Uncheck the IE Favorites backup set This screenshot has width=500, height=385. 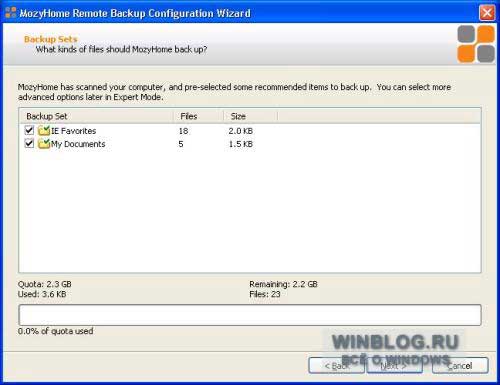coord(29,130)
